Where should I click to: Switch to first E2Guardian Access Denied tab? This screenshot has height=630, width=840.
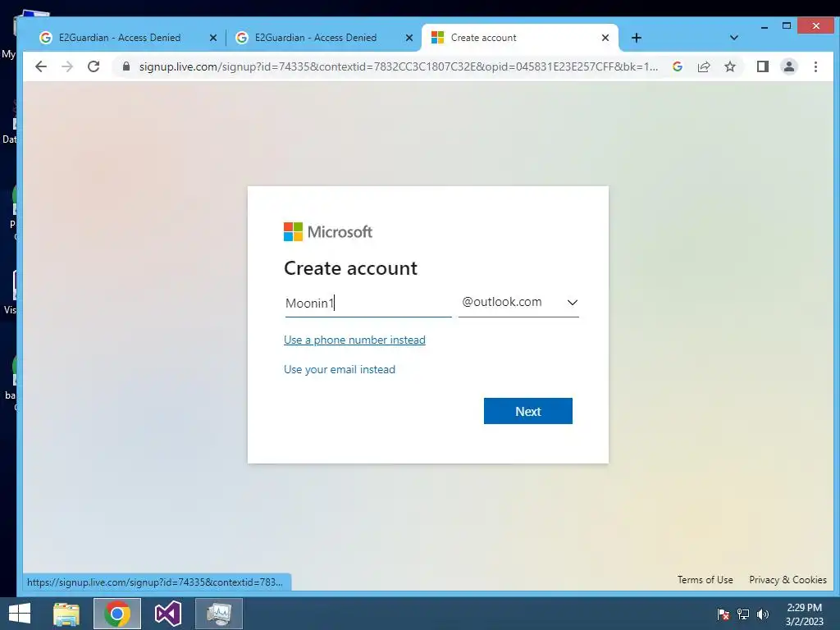120,38
